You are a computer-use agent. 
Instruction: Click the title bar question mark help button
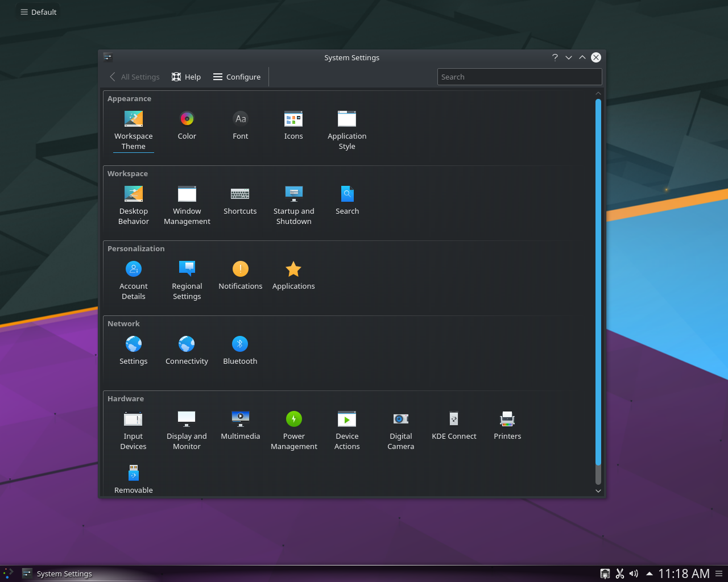(x=555, y=57)
